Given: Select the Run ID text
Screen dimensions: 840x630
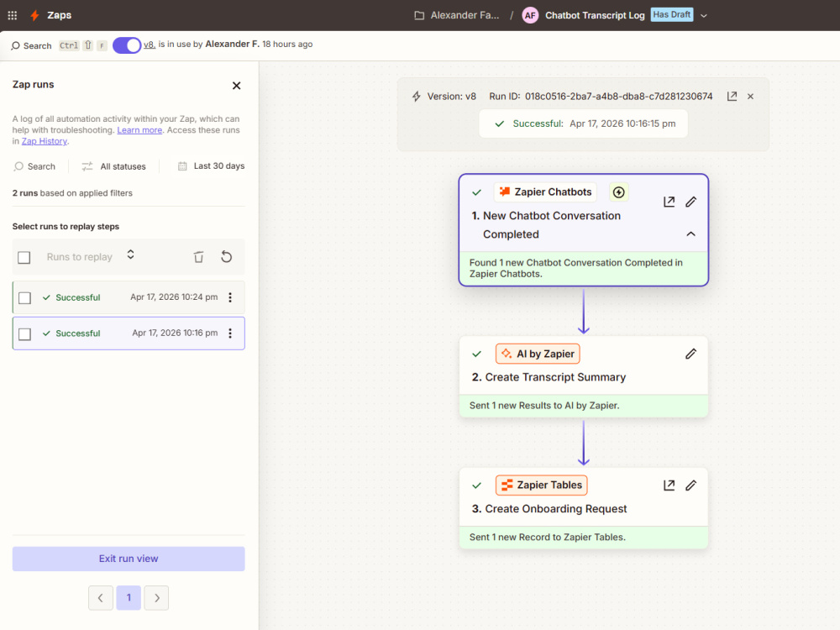Looking at the screenshot, I should click(x=601, y=97).
